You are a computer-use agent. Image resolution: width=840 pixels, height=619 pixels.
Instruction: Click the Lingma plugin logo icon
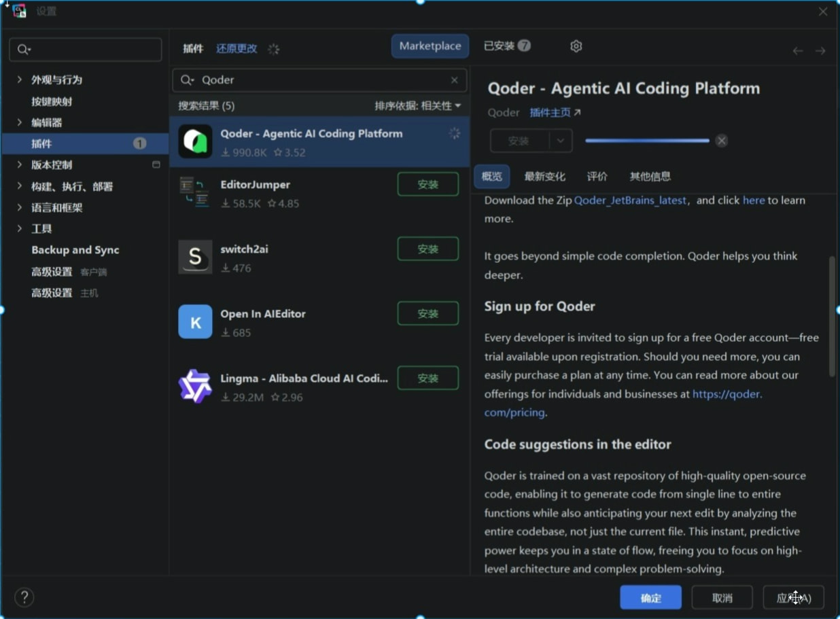tap(195, 386)
